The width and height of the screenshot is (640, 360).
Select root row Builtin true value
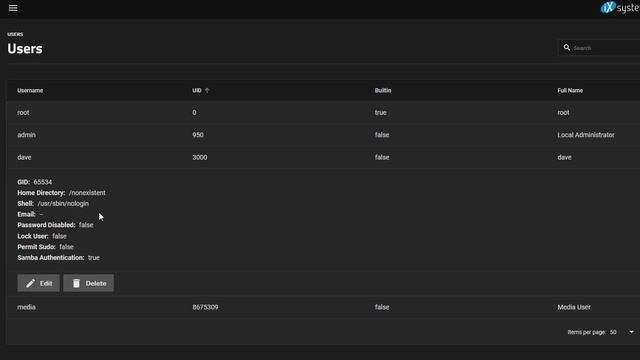tap(380, 113)
